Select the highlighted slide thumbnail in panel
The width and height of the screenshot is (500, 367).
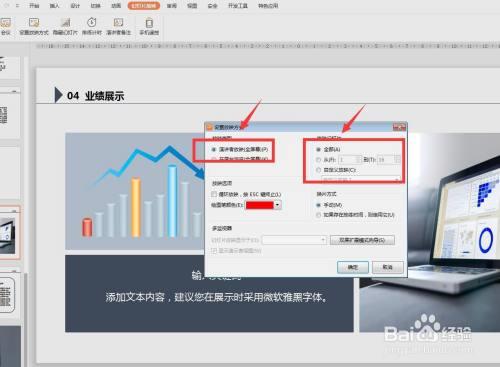click(9, 233)
